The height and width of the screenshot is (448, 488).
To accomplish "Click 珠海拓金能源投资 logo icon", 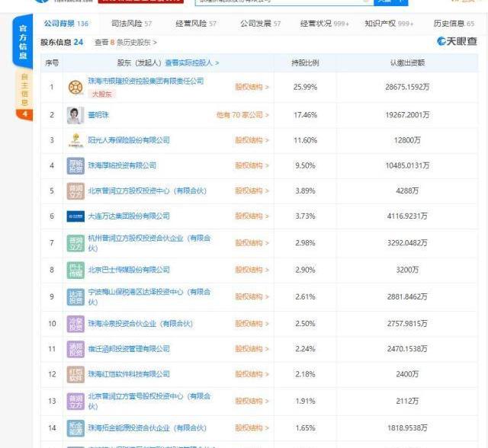I will [x=75, y=428].
